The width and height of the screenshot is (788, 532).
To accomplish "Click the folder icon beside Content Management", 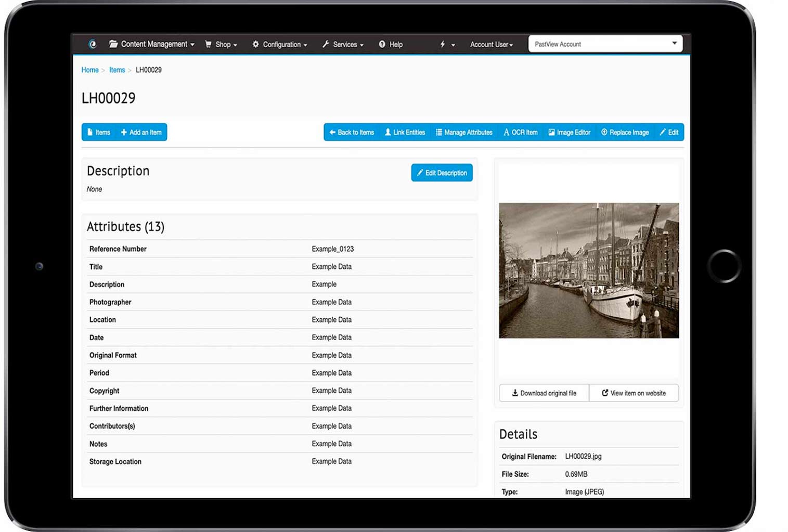I will coord(113,44).
